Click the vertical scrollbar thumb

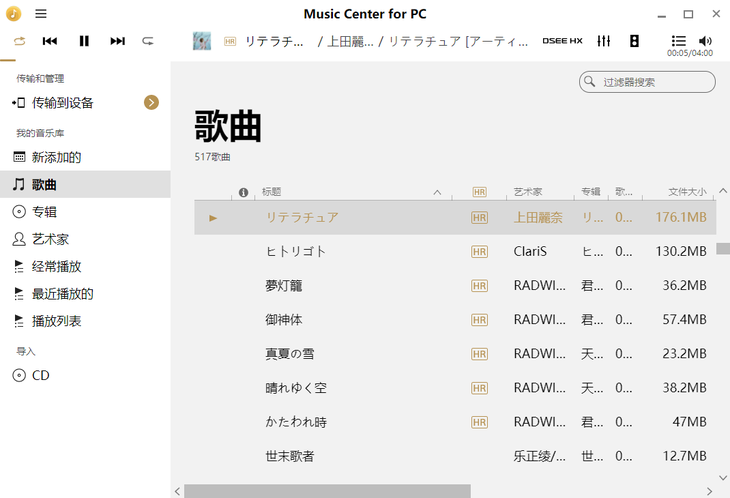pos(723,249)
